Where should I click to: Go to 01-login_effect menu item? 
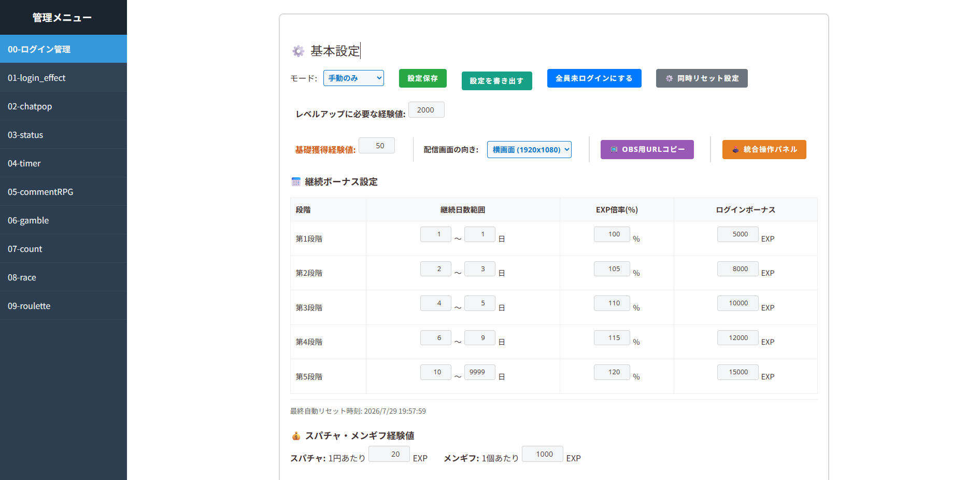(x=63, y=78)
